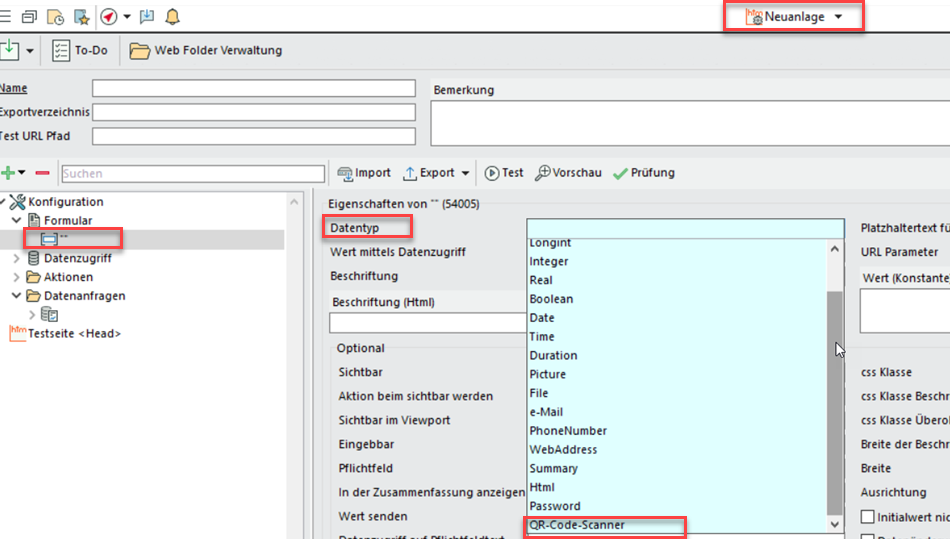Viewport: 950px width, 539px height.
Task: Open the Export dropdown menu
Action: 437,173
